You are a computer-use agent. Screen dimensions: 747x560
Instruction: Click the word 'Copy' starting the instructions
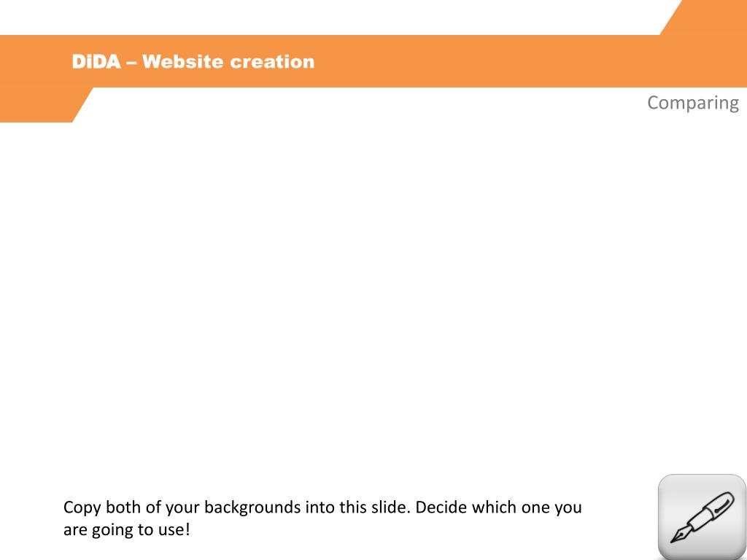(82, 507)
